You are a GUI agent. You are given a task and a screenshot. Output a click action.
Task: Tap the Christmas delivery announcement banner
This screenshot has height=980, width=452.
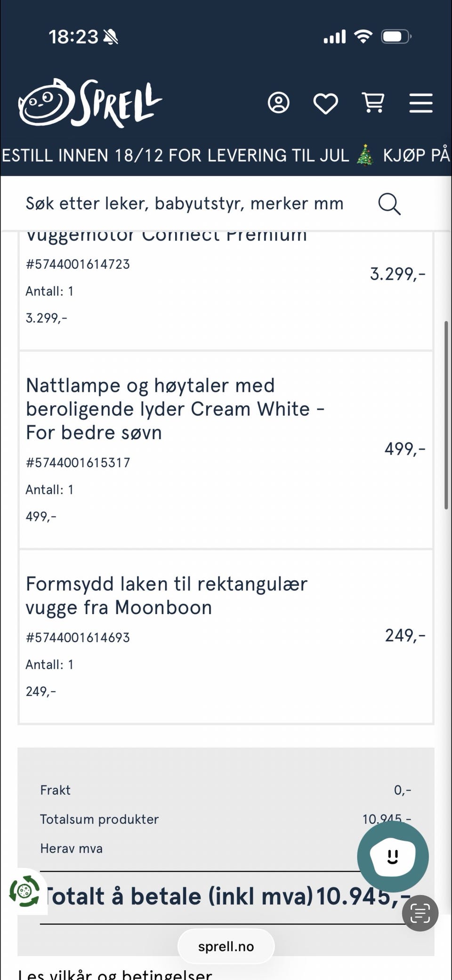(x=226, y=155)
